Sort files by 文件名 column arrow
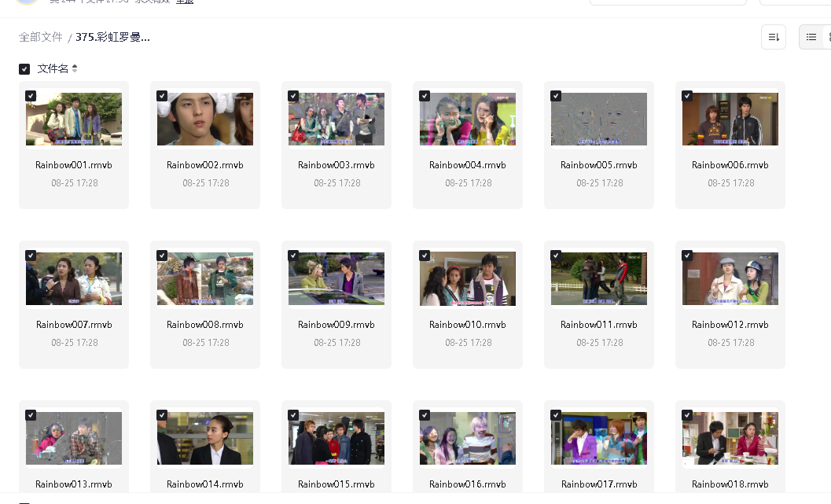Viewport: 831px width, 504px height. tap(75, 69)
